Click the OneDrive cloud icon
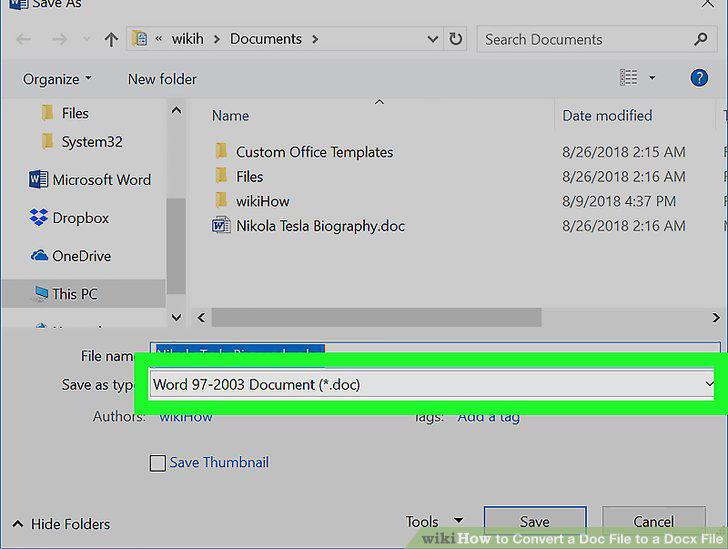Image resolution: width=728 pixels, height=549 pixels. pyautogui.click(x=39, y=255)
